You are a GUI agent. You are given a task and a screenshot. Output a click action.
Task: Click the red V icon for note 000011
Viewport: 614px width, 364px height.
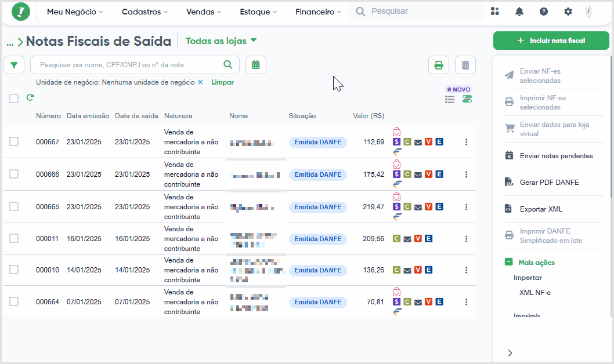(418, 238)
